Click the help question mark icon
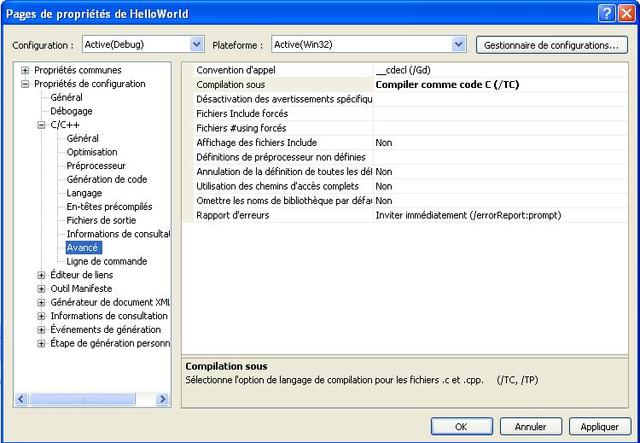This screenshot has height=443, width=640. [x=607, y=14]
